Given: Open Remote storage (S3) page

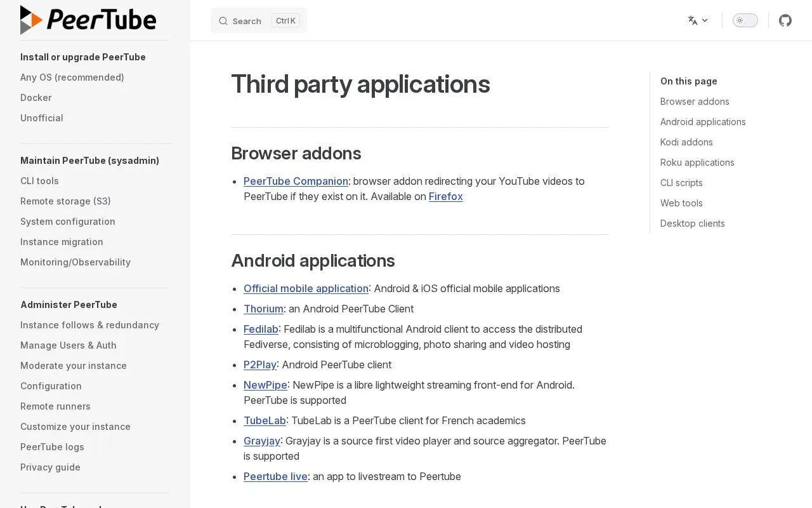Looking at the screenshot, I should click(x=65, y=201).
